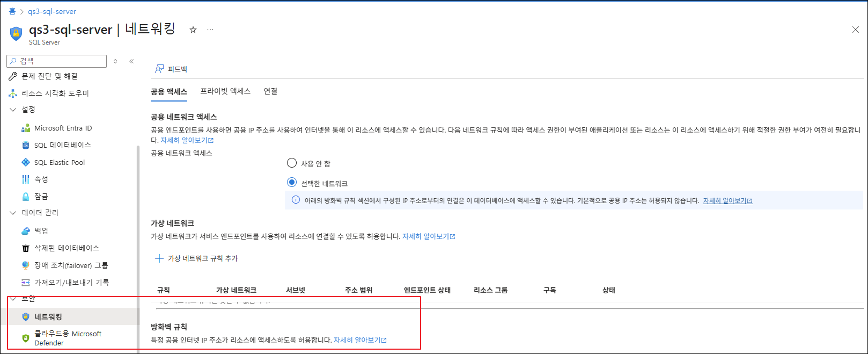This screenshot has height=354, width=868.
Task: Select the 선택한 네트워크 radio button
Action: click(292, 183)
